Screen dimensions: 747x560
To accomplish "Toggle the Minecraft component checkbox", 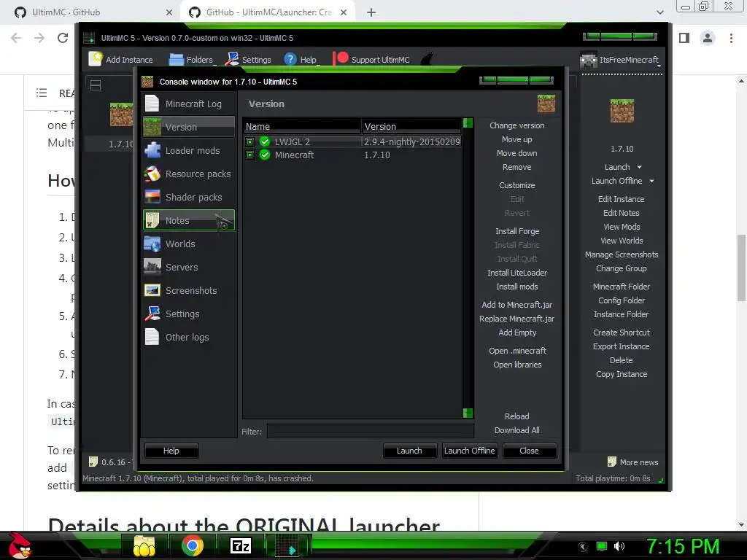I will tap(249, 155).
